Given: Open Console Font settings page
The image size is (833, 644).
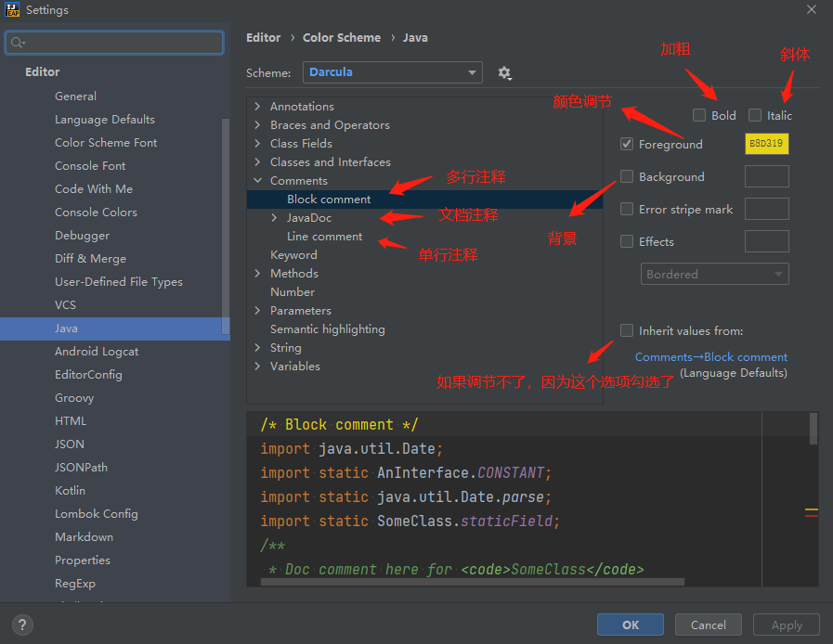Looking at the screenshot, I should tap(90, 166).
